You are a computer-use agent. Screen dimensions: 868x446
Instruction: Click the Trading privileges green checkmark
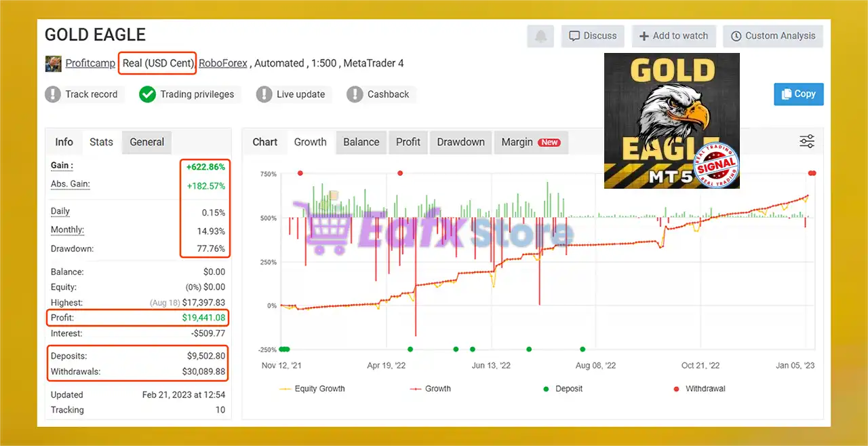[148, 94]
